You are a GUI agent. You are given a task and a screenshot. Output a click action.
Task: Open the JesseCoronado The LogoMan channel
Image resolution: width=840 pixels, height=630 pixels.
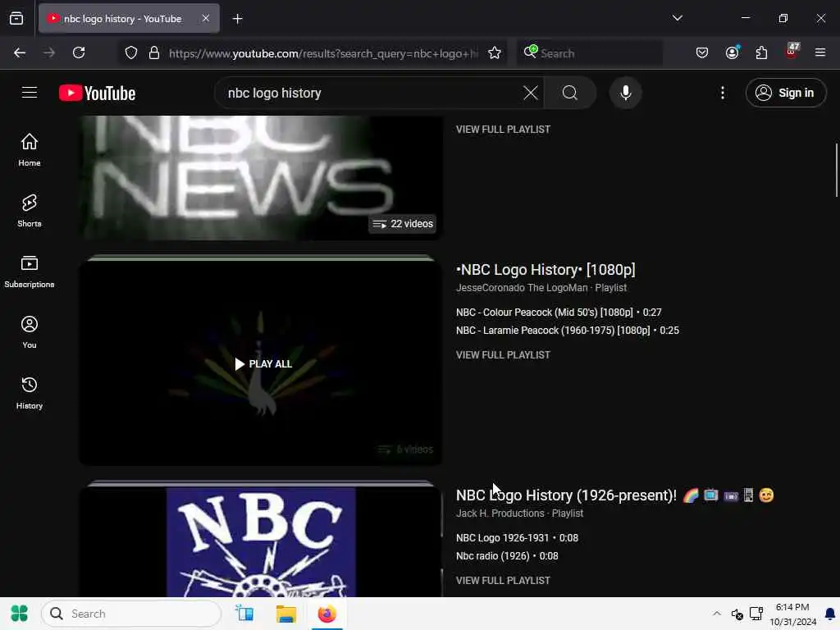(522, 288)
